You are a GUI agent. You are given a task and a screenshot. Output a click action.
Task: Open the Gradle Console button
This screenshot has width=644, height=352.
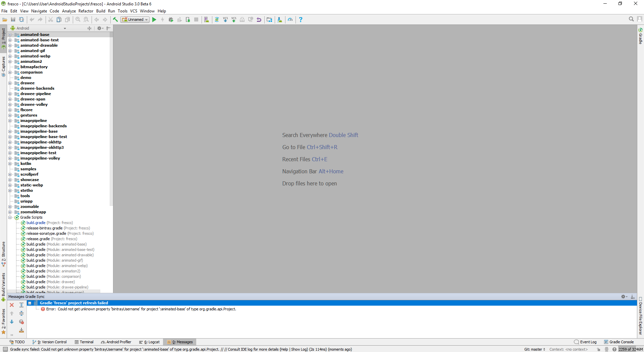[x=619, y=342]
